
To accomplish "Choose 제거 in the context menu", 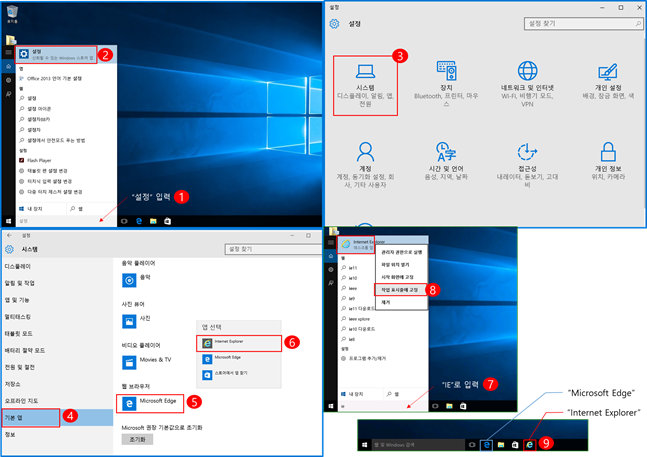I will 401,302.
